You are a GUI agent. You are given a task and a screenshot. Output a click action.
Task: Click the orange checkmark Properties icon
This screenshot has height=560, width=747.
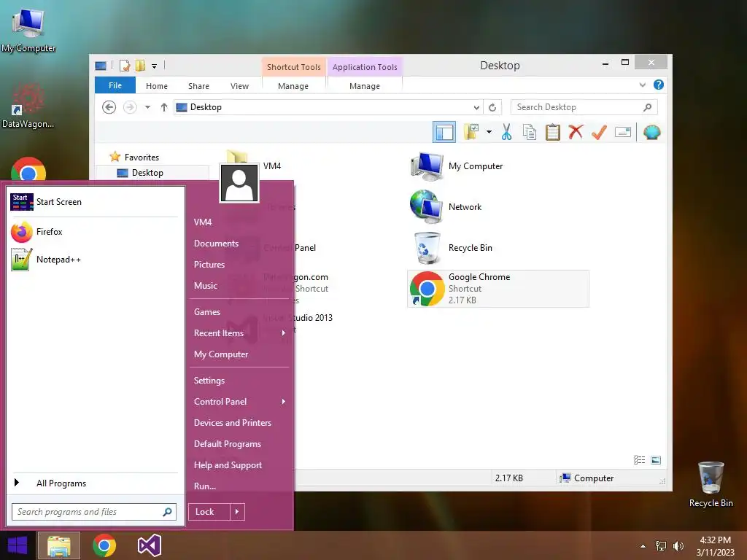[x=599, y=132]
